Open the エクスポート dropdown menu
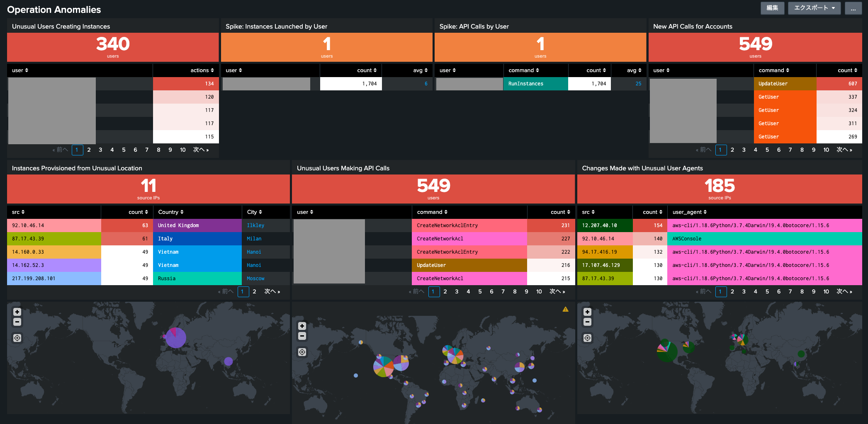Viewport: 868px width, 424px height. [814, 8]
